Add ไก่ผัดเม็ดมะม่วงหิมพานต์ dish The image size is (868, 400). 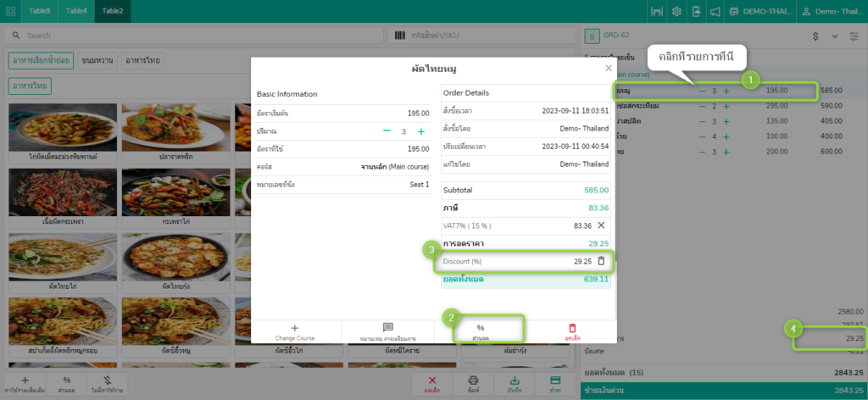coord(63,133)
